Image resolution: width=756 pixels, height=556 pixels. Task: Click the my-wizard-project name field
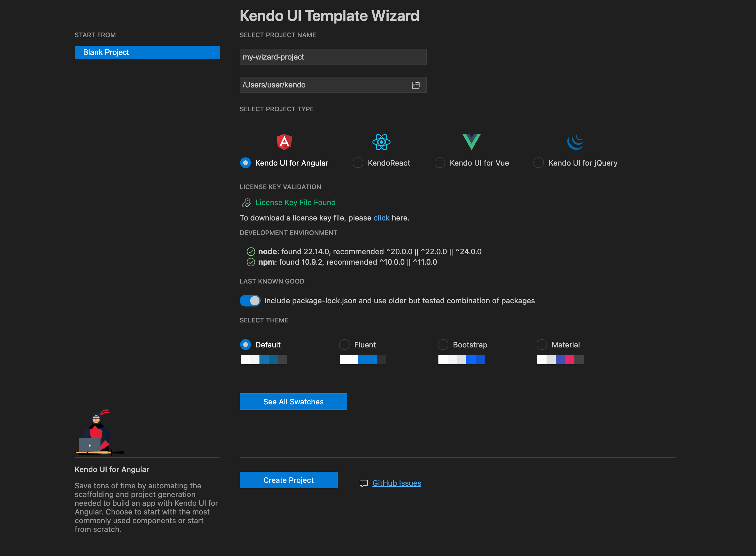click(x=333, y=57)
